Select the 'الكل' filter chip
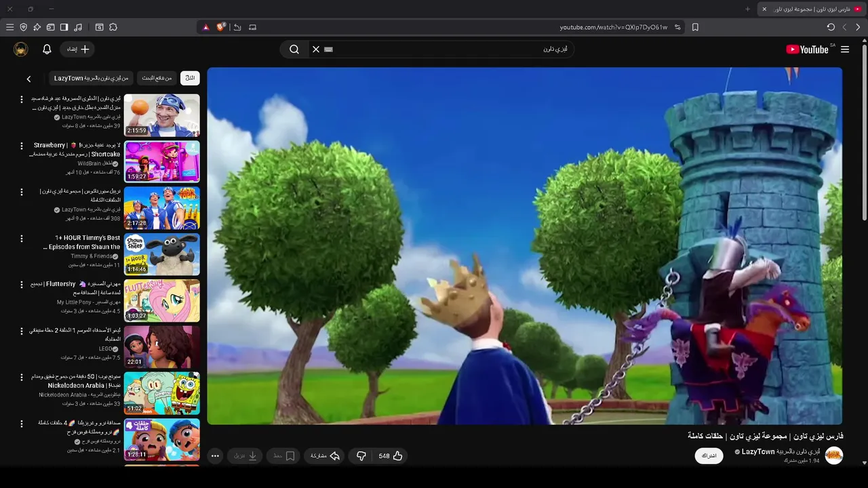The width and height of the screenshot is (868, 488). click(190, 78)
